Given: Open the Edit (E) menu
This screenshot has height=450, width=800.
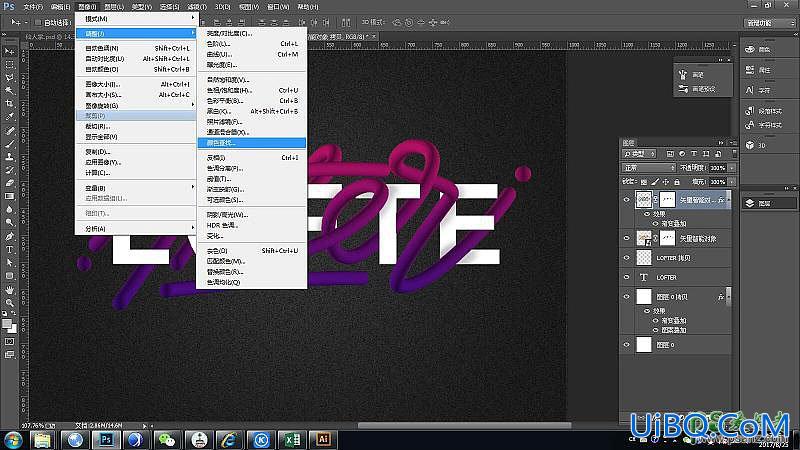Looking at the screenshot, I should tap(61, 7).
